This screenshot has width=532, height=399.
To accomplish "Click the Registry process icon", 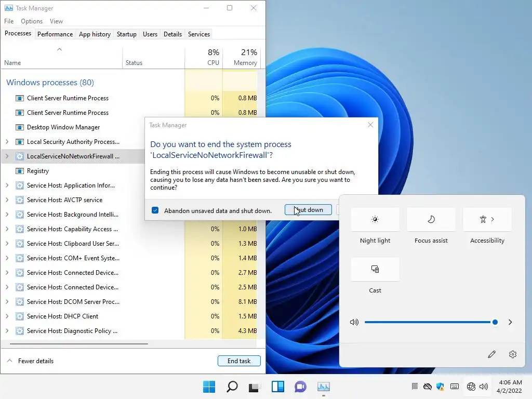I will 20,171.
